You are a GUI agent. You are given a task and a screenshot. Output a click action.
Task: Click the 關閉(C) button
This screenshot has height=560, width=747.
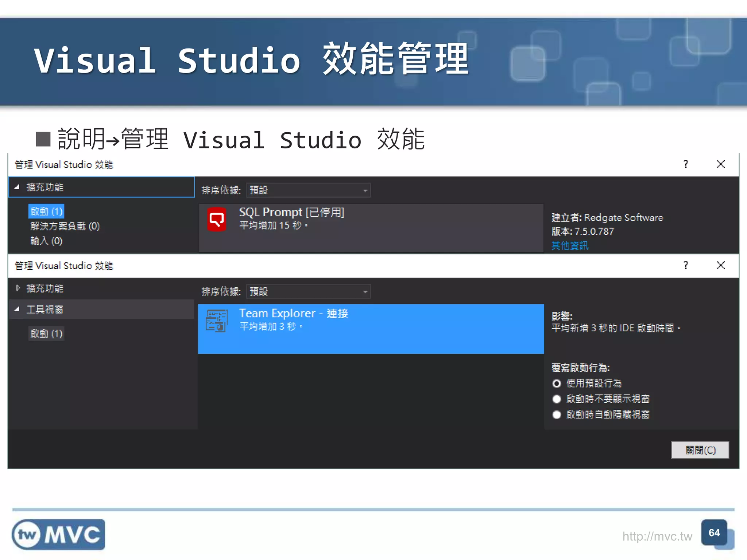(700, 450)
